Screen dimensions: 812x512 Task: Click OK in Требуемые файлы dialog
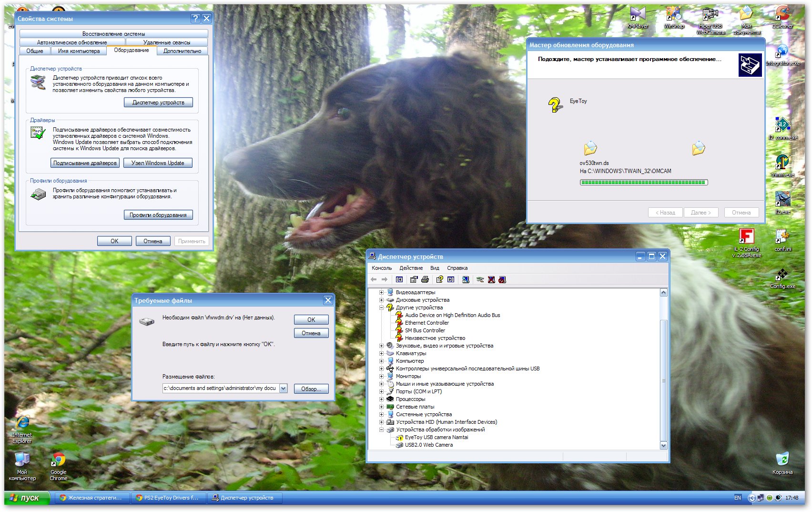[x=311, y=320]
